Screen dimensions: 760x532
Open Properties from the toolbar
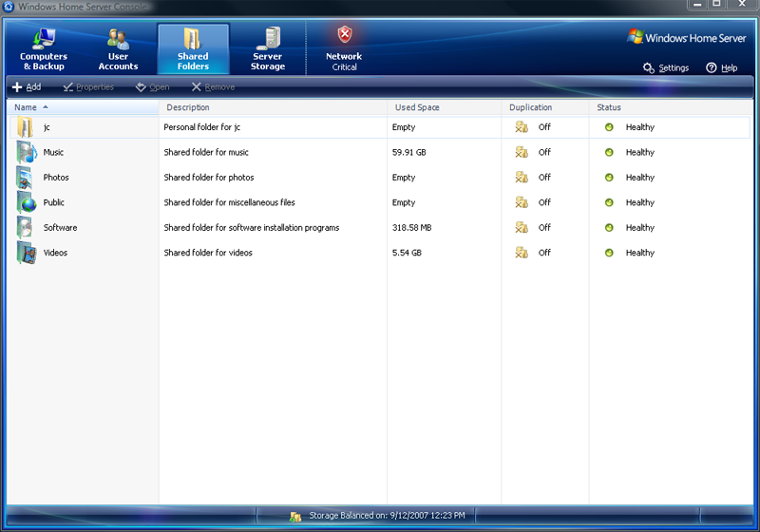click(88, 87)
